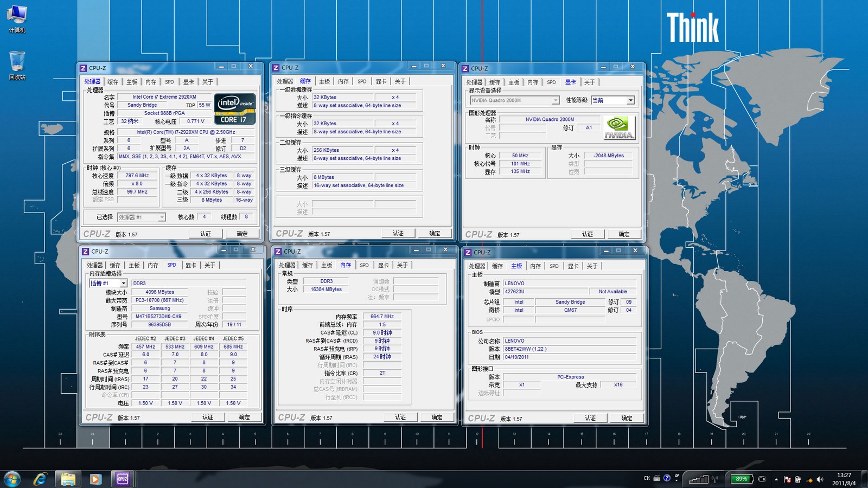Click 确定 button in processor window
The width and height of the screenshot is (868, 488).
(x=242, y=234)
